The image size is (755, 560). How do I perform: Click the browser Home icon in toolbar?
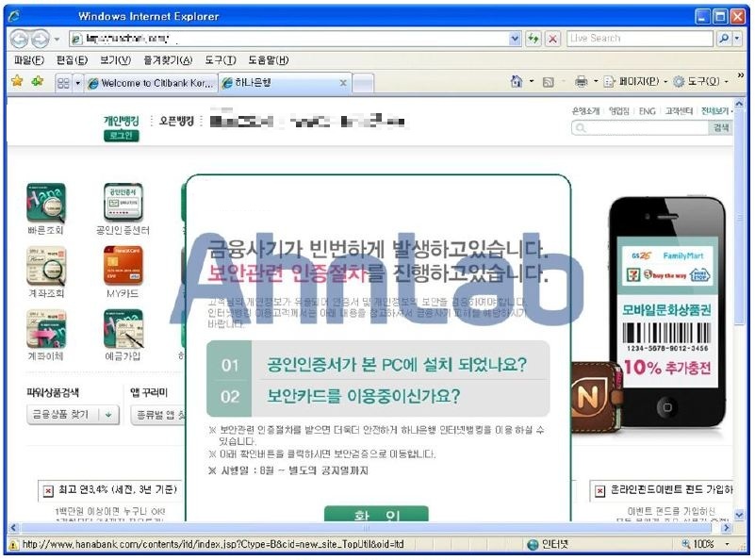[x=517, y=82]
